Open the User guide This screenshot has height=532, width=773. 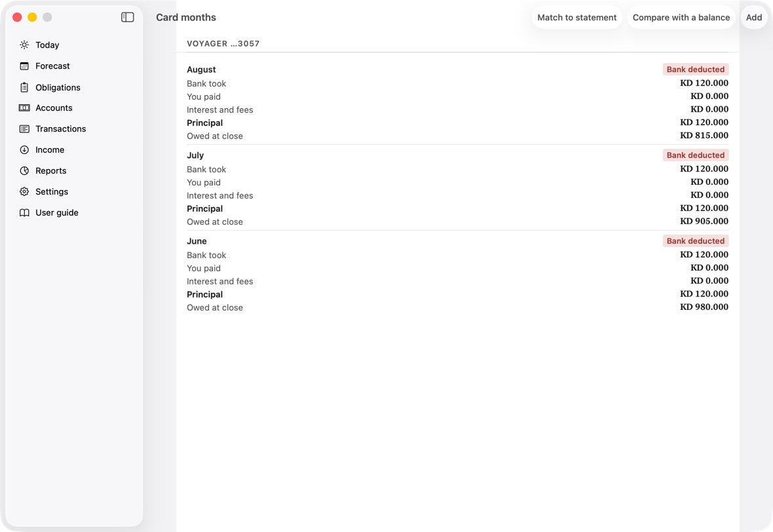click(74, 212)
